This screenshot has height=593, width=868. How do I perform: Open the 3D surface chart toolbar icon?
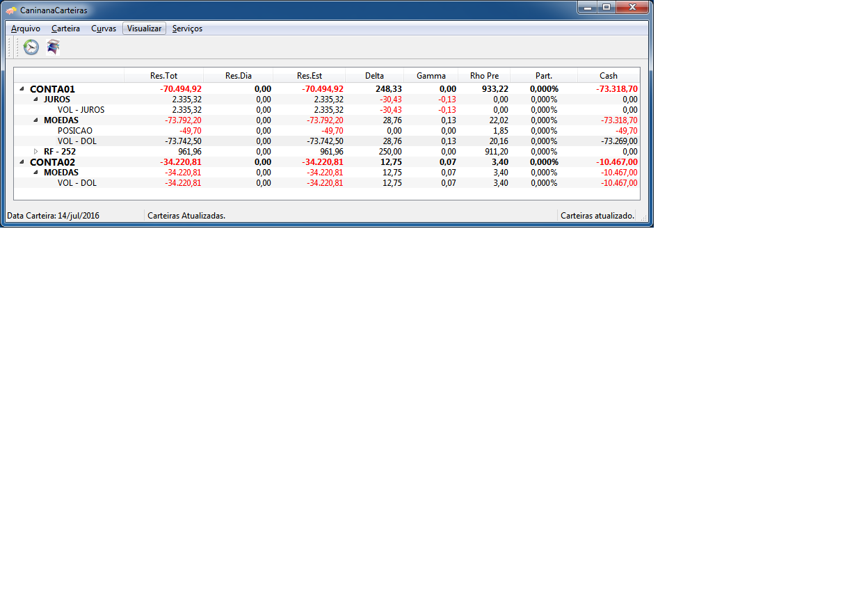pos(53,47)
